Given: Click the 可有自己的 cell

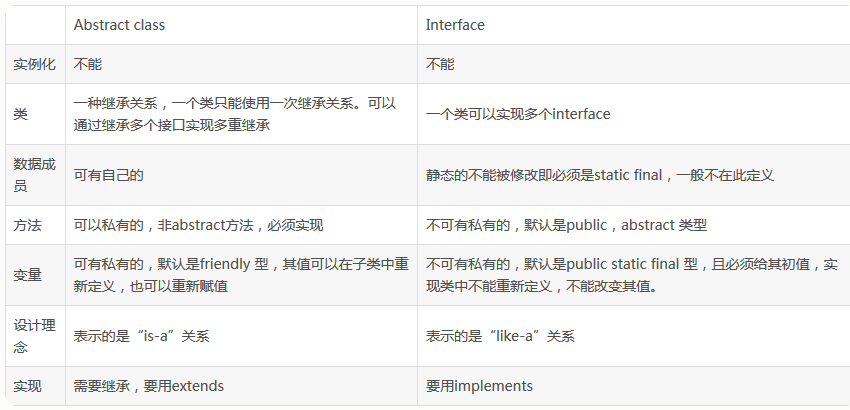Looking at the screenshot, I should tap(109, 175).
